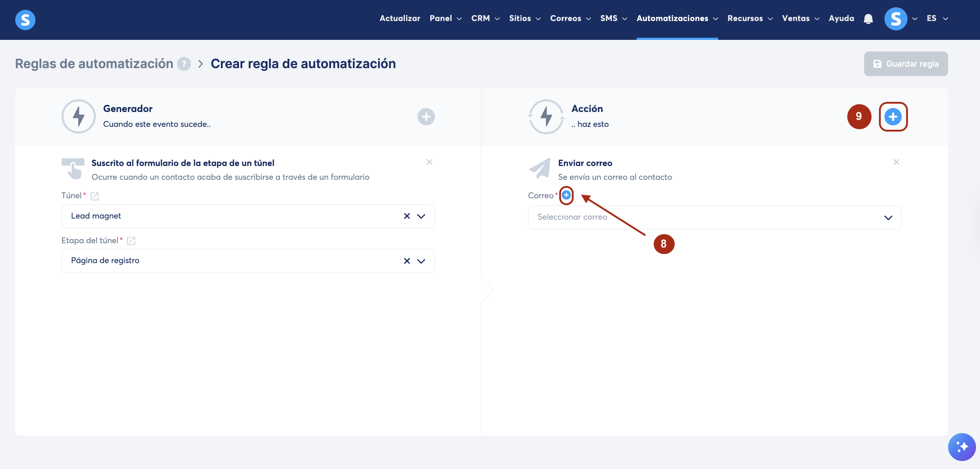Clear the Página de registro selection
The height and width of the screenshot is (469, 980).
[406, 261]
